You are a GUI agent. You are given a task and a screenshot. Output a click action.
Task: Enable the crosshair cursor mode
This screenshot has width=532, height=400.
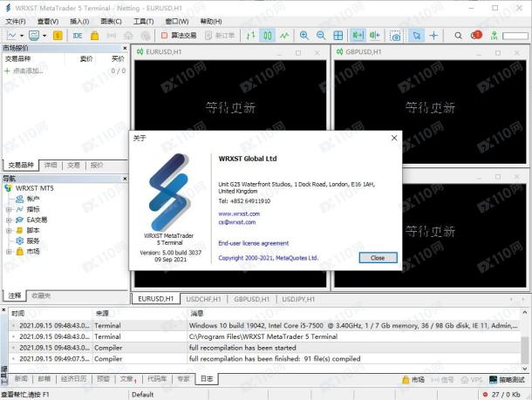coord(433,35)
